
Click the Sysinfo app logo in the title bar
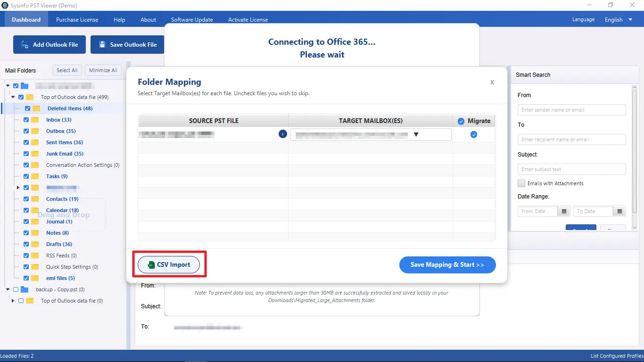pos(5,5)
